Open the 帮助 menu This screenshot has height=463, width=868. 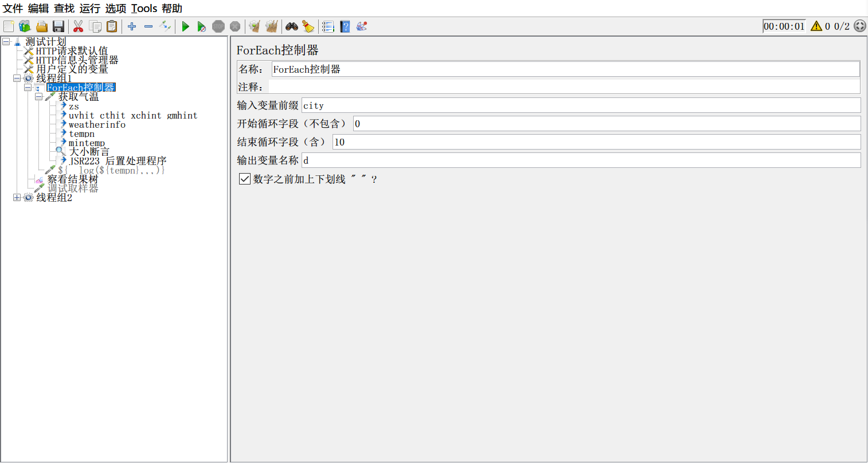tap(172, 9)
